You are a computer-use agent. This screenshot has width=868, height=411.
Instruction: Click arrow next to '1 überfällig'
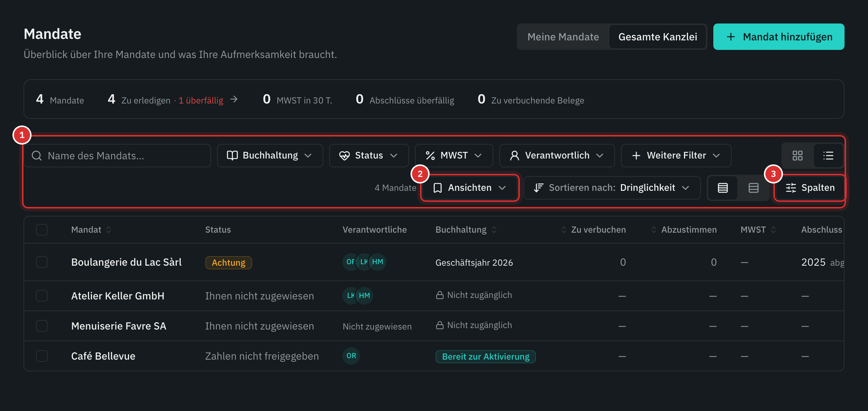click(234, 99)
